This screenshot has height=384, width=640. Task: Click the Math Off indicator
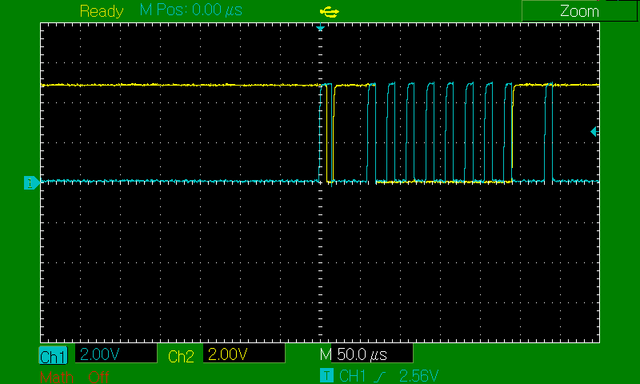74,377
